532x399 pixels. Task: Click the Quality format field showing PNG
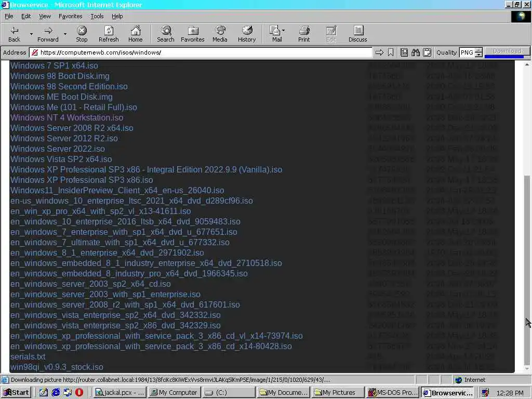[467, 52]
